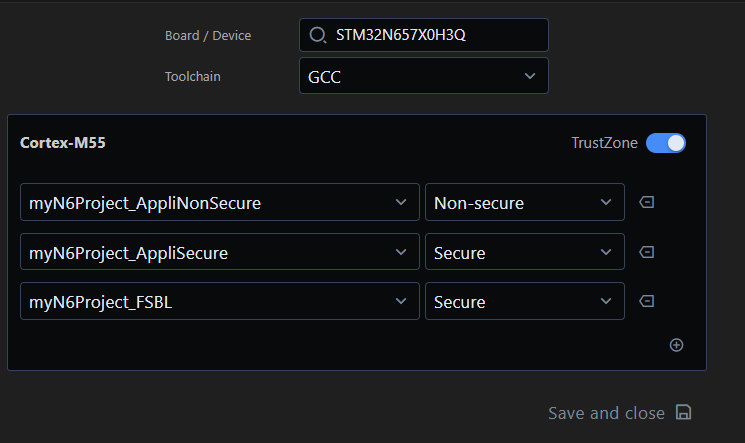The height and width of the screenshot is (443, 745).
Task: Open the Toolchain GCC dropdown
Action: point(423,76)
